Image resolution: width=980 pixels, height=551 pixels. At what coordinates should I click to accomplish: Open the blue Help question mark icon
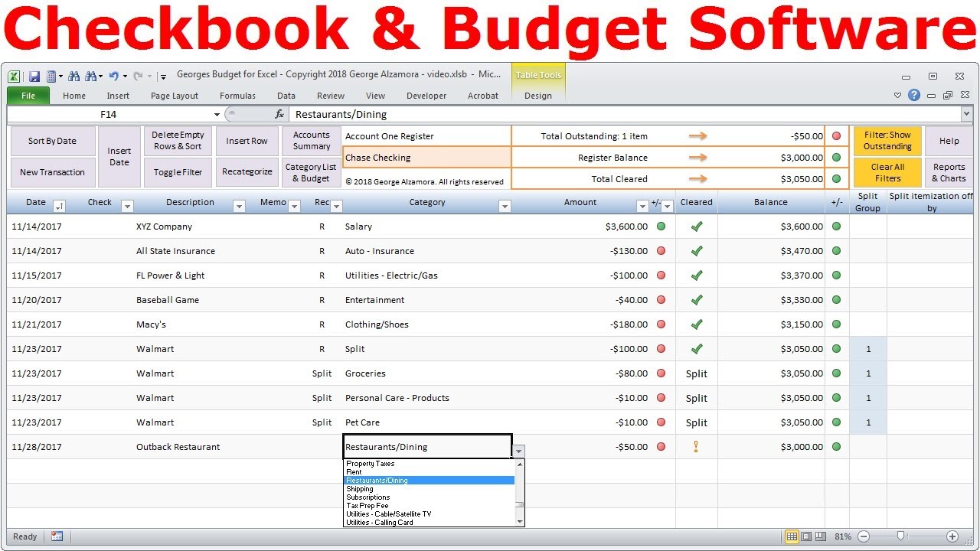914,96
